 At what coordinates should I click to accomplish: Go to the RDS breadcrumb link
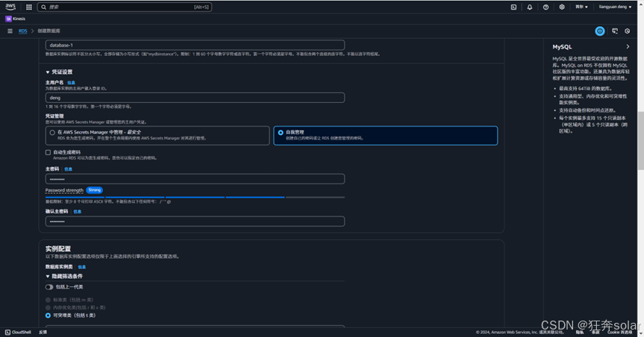click(x=22, y=31)
